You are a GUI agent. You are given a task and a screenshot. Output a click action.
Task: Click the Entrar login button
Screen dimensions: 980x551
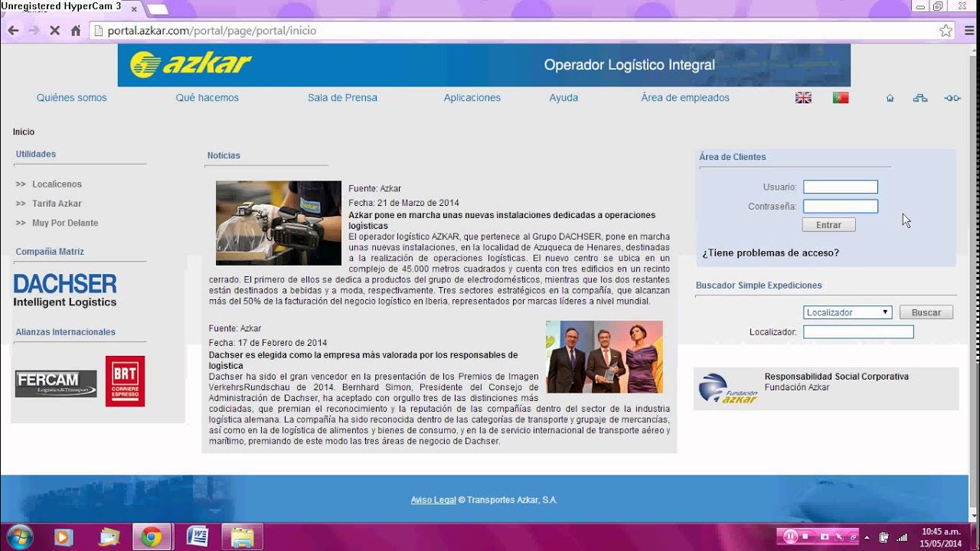point(828,225)
